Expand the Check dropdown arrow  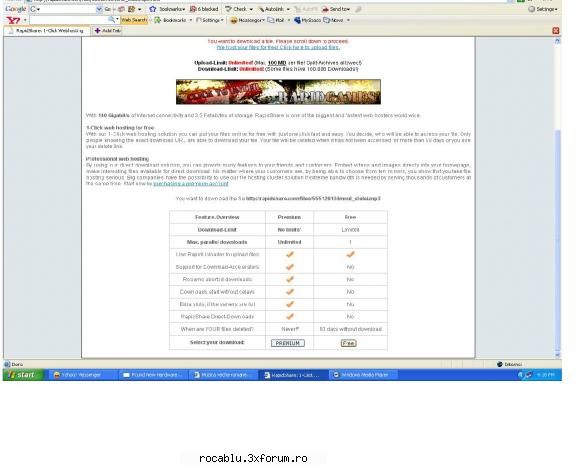coord(251,9)
